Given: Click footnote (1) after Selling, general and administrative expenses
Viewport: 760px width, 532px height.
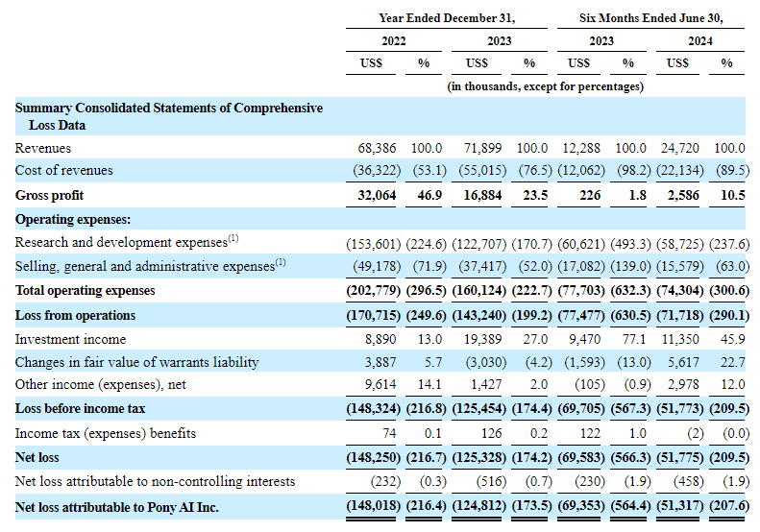Looking at the screenshot, I should [x=281, y=262].
